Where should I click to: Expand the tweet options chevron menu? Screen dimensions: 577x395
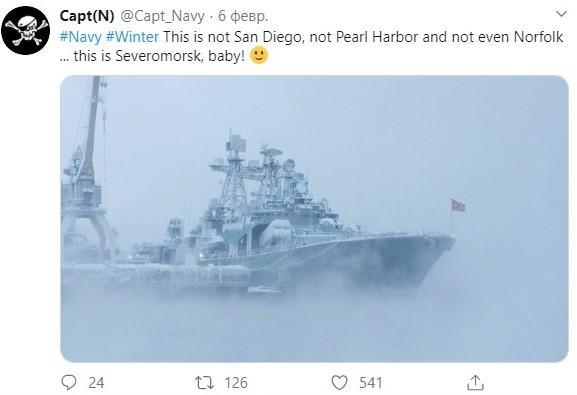click(x=561, y=14)
